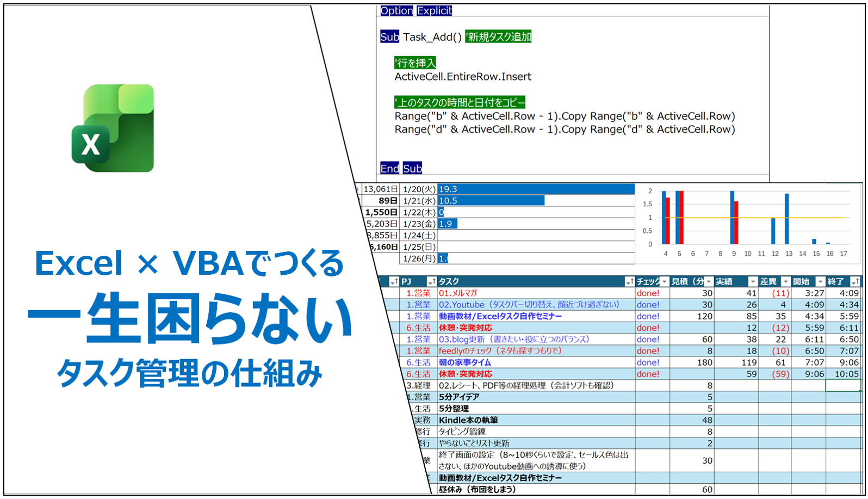The image size is (868, 499).
Task: Click the highlighted empty cell in the 終了 column
Action: click(843, 385)
